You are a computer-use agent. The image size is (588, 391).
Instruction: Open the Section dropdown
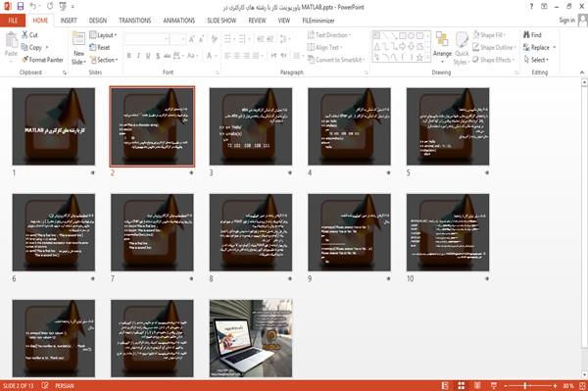click(104, 60)
